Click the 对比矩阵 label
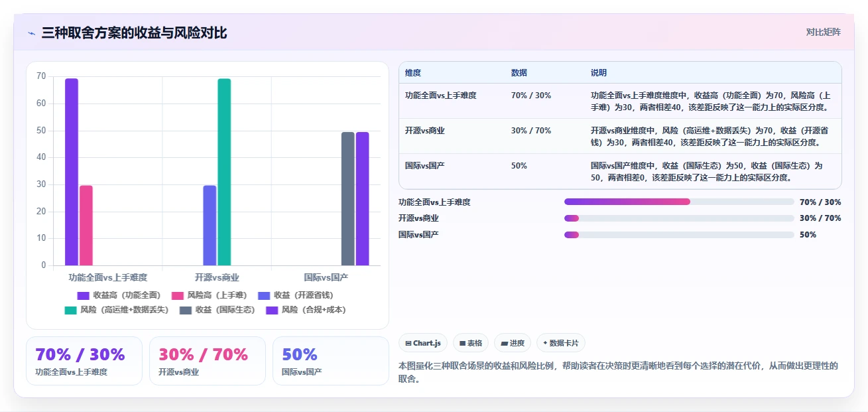The height and width of the screenshot is (412, 868). (x=823, y=32)
